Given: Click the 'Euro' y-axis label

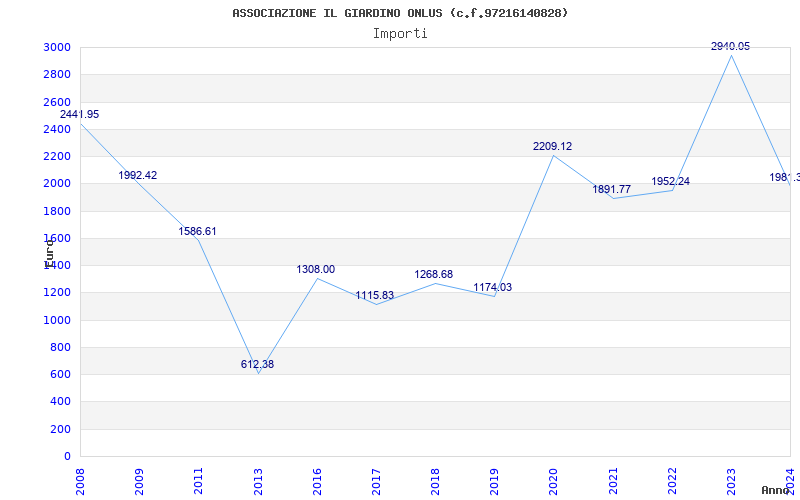Looking at the screenshot, I should [49, 253].
